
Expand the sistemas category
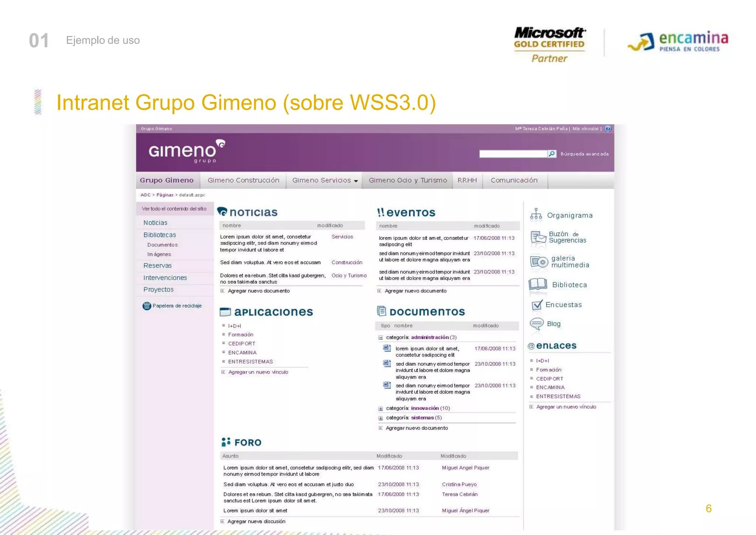click(381, 418)
